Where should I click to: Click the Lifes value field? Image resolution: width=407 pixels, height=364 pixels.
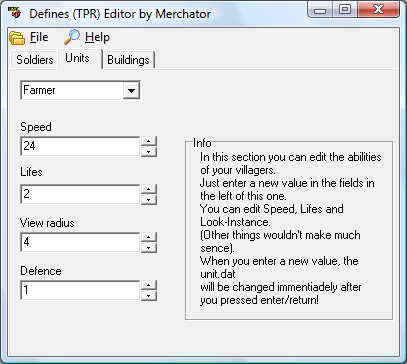click(80, 194)
